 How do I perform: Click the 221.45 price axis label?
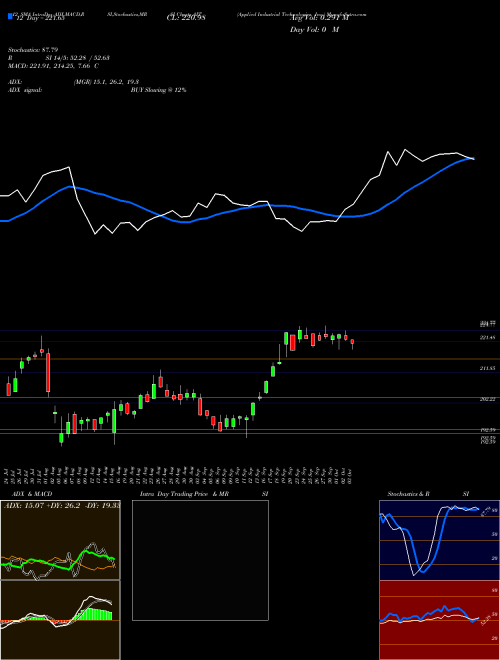[x=487, y=338]
